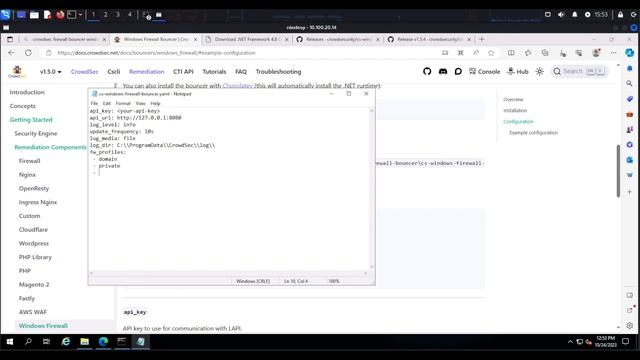Jump to Installation in page contents

point(515,111)
